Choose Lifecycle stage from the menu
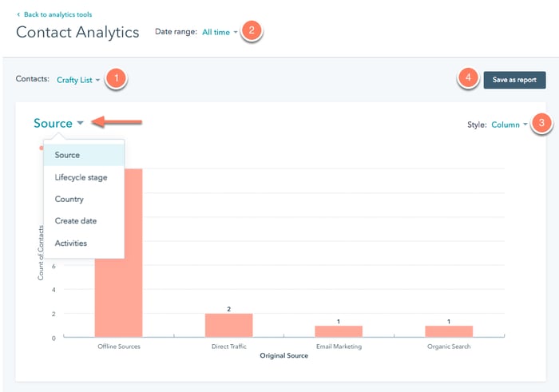Image resolution: width=559 pixels, height=392 pixels. pyautogui.click(x=84, y=177)
